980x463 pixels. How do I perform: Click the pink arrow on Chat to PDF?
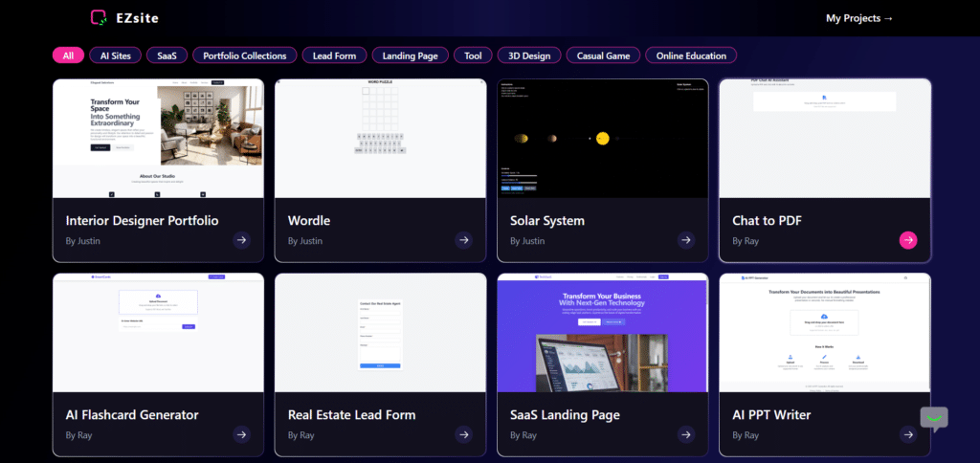tap(908, 240)
